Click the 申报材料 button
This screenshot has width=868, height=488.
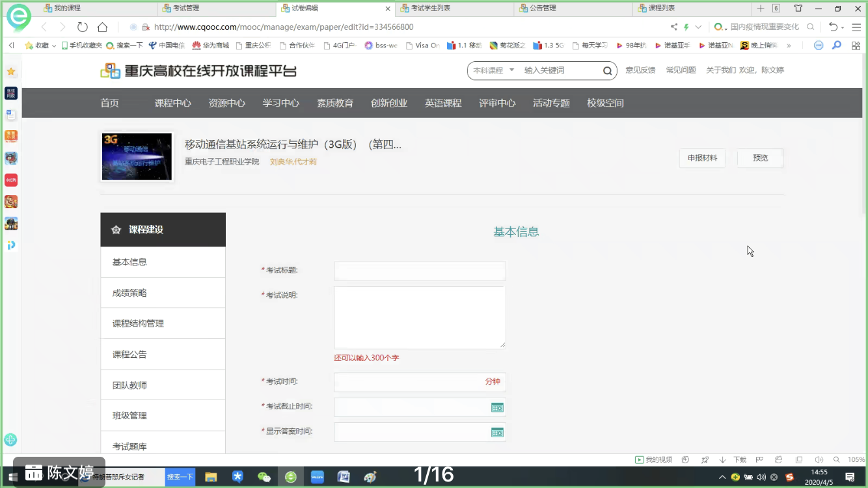(x=702, y=157)
